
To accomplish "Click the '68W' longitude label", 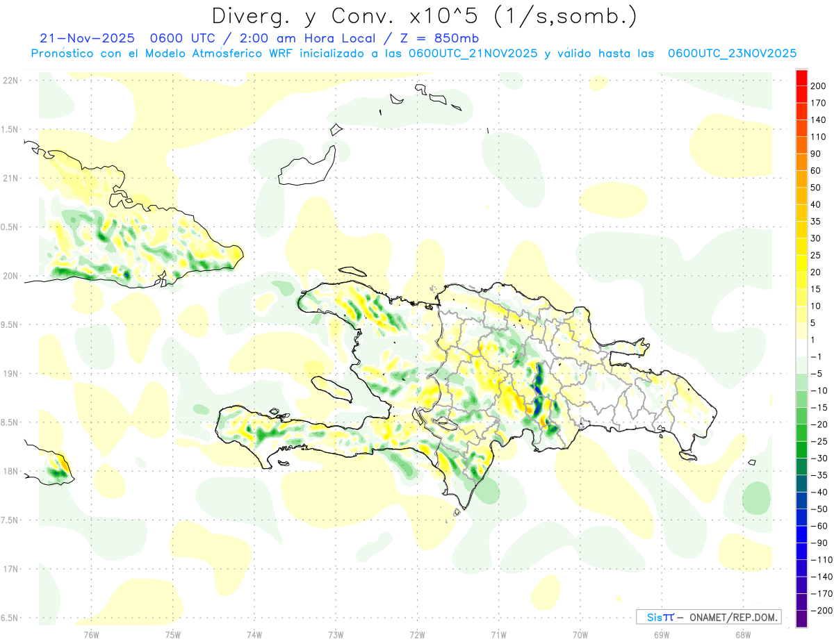I will tap(743, 634).
